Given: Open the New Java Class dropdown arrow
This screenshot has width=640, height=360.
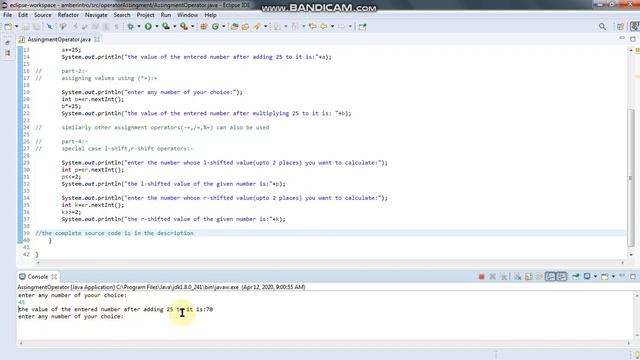Looking at the screenshot, I should 223,27.
